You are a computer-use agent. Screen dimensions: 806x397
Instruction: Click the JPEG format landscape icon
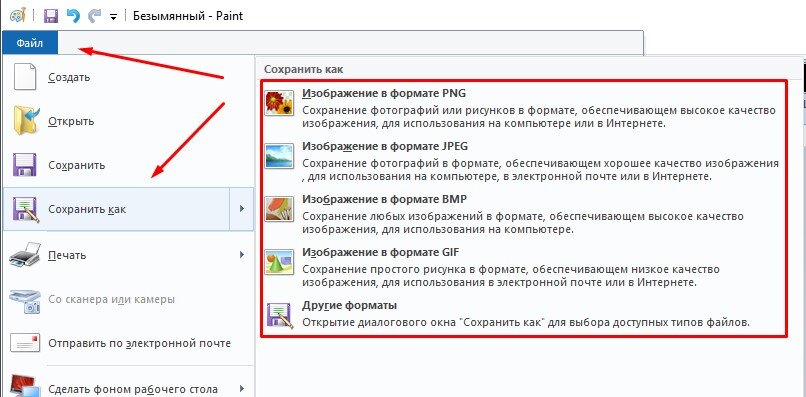point(279,156)
